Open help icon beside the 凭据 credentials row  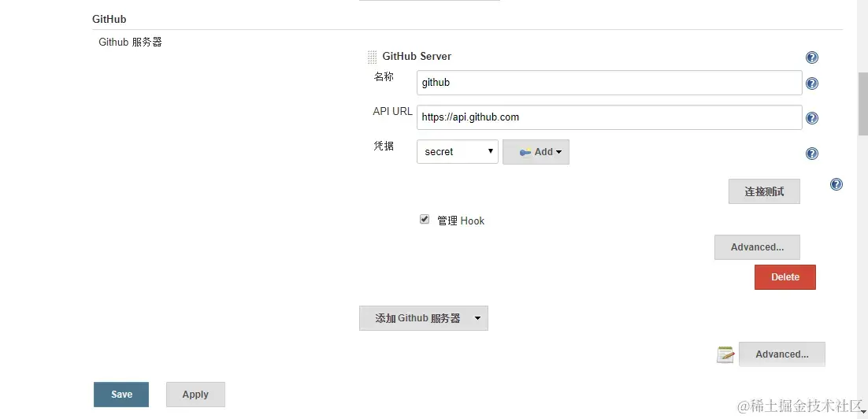pos(811,154)
